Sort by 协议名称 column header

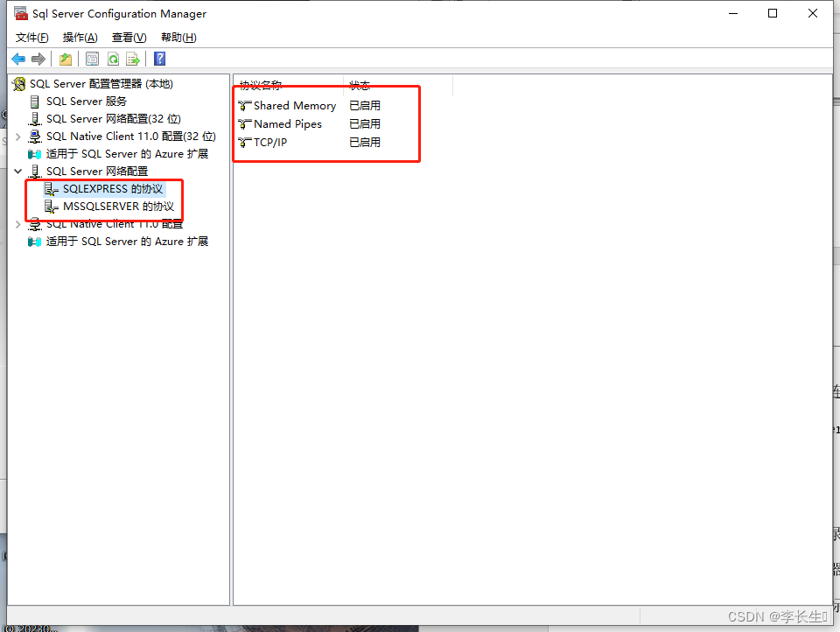[289, 85]
